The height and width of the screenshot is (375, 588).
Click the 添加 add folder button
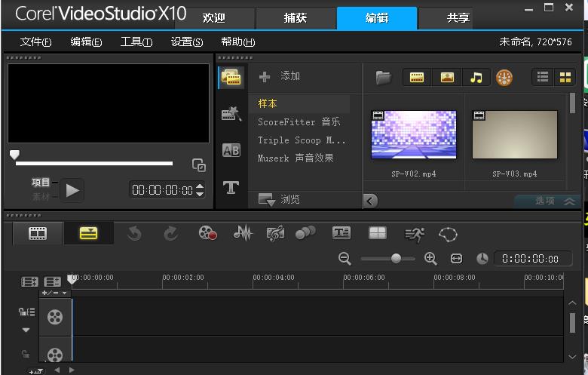click(280, 76)
